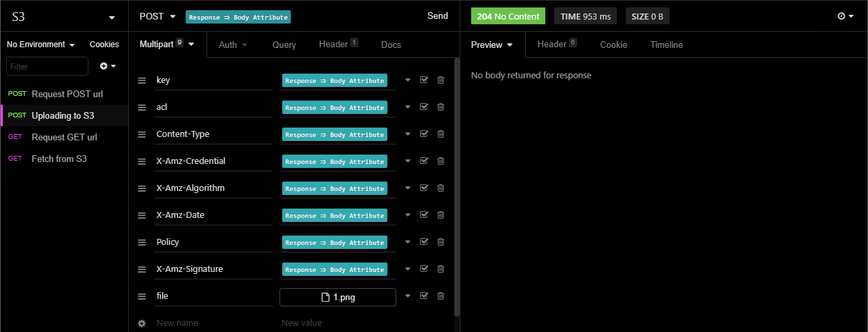
Task: Open the gear icon next to New name
Action: (142, 323)
